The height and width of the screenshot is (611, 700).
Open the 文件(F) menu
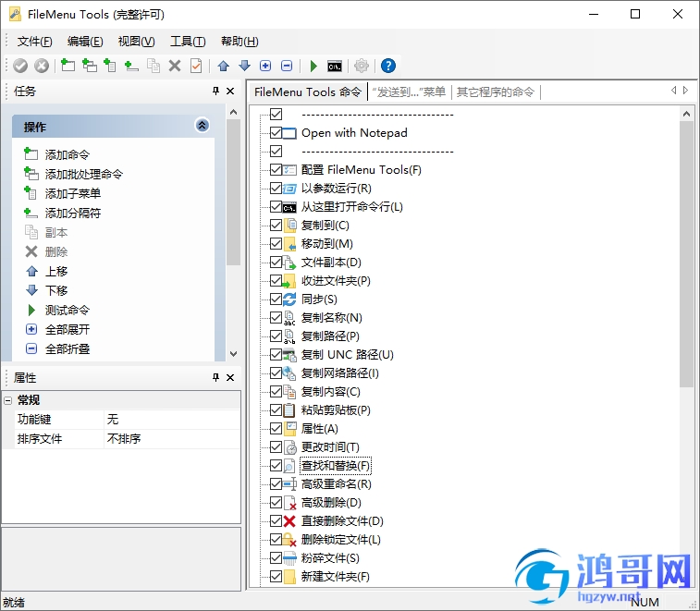(x=34, y=42)
